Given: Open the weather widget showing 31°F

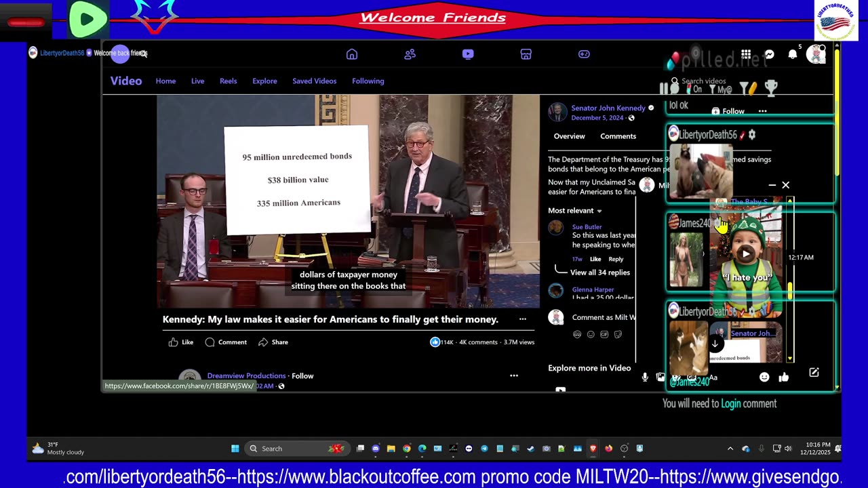Looking at the screenshot, I should tap(58, 449).
